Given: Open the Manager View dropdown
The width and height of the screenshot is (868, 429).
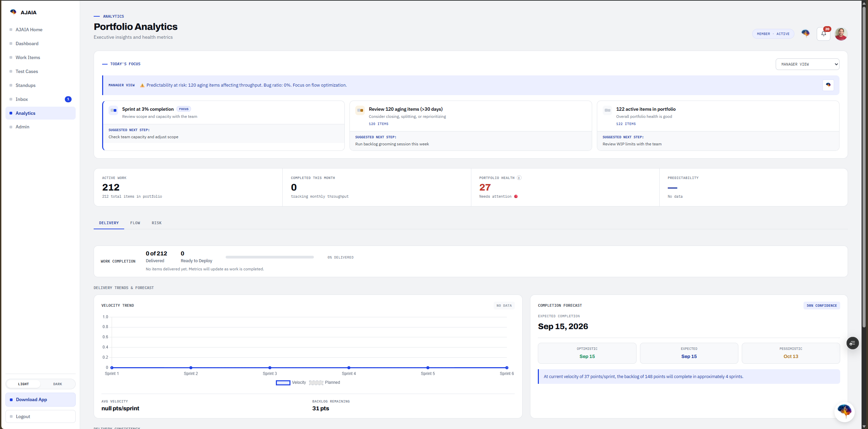Looking at the screenshot, I should (x=807, y=64).
